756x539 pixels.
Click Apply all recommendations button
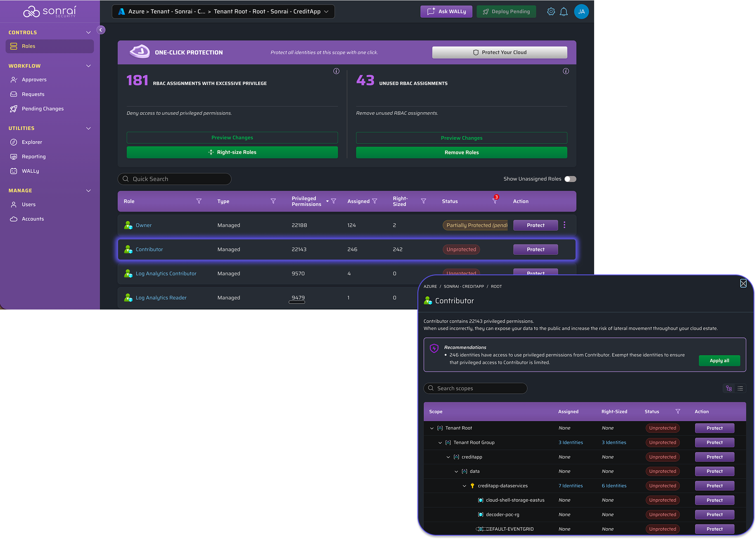pyautogui.click(x=719, y=361)
